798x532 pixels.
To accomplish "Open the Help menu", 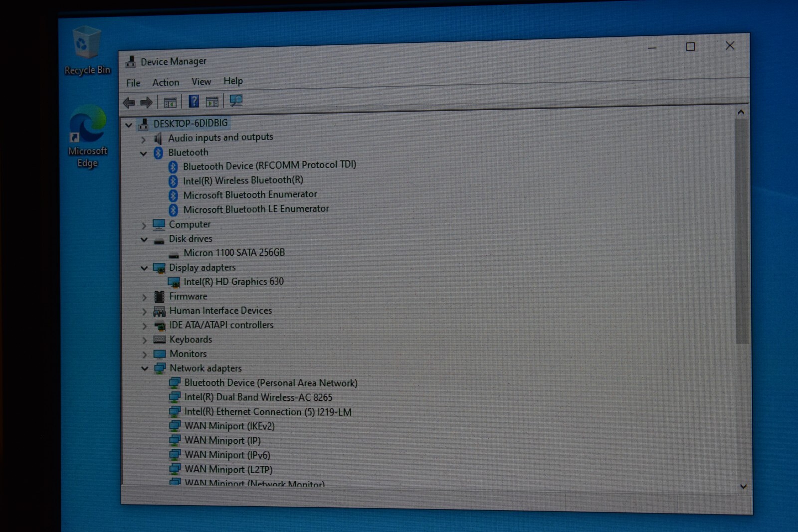I will [233, 81].
